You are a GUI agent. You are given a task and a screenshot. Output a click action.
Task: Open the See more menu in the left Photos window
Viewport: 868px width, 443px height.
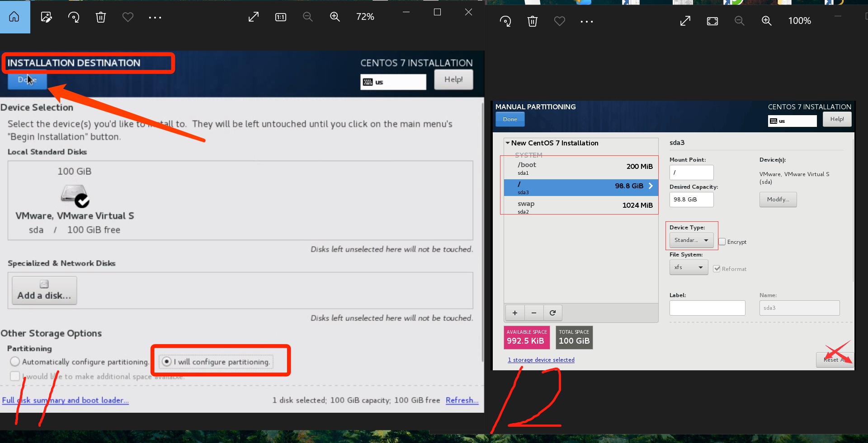tap(155, 17)
